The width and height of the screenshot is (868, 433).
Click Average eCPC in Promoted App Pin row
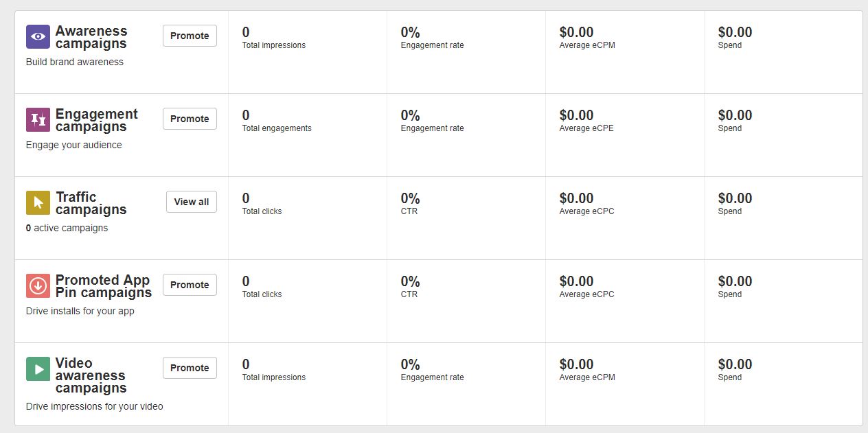576,281
